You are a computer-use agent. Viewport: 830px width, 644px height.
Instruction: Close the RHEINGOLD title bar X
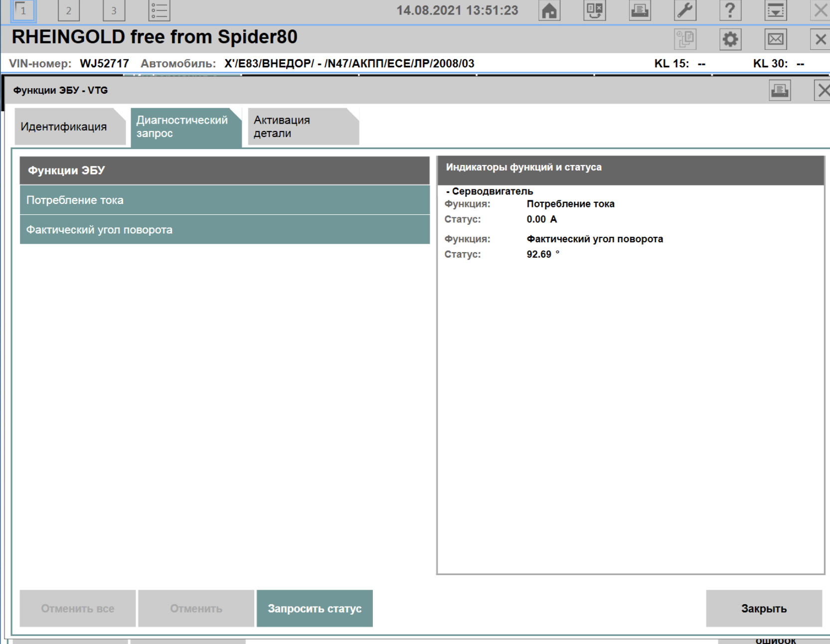coord(821,39)
